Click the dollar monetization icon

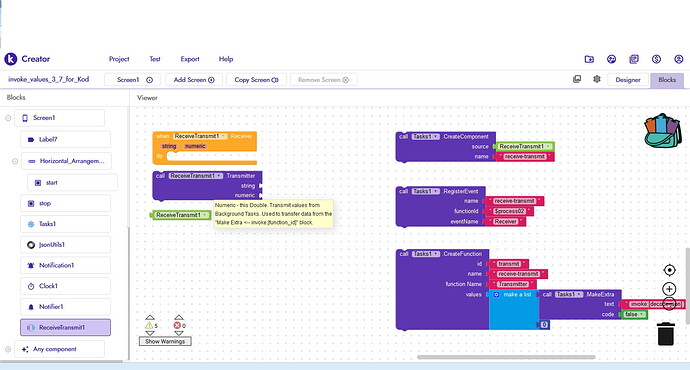point(656,59)
